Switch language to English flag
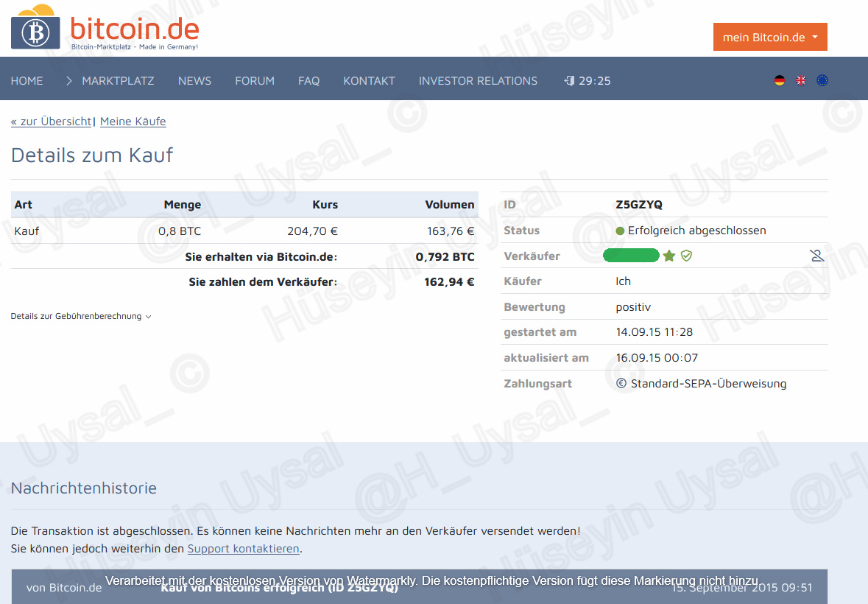The image size is (868, 604). click(800, 81)
